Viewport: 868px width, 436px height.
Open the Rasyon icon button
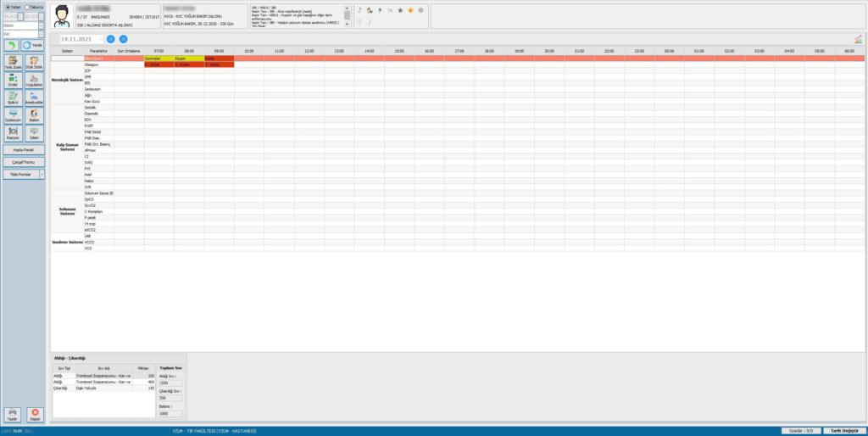pos(12,133)
